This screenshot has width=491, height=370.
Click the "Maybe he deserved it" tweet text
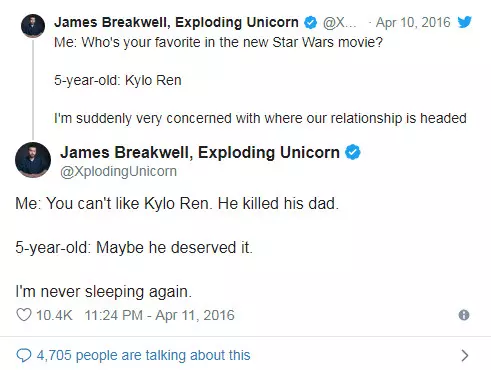(134, 248)
